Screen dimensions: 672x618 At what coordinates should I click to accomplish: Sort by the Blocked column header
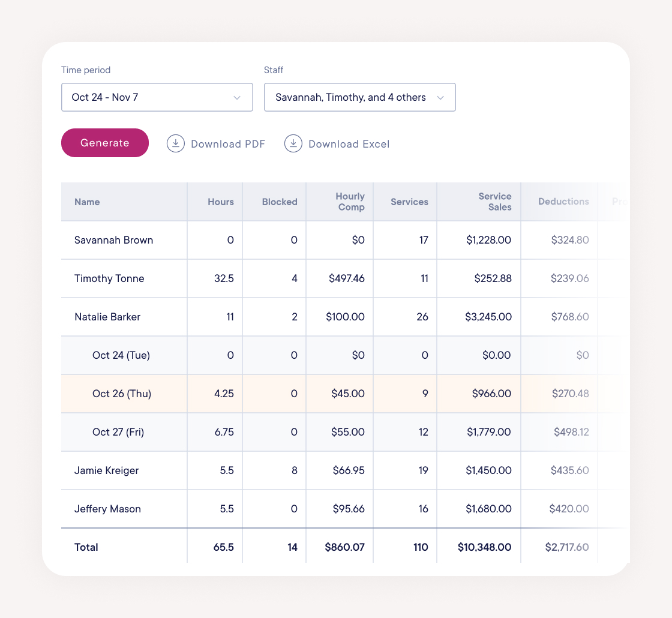point(280,202)
